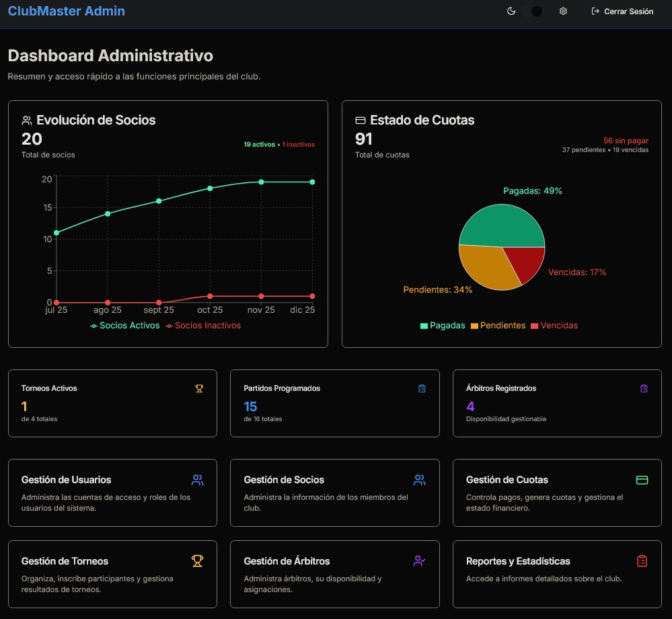Toggle dark mode with the moon icon

pyautogui.click(x=511, y=11)
